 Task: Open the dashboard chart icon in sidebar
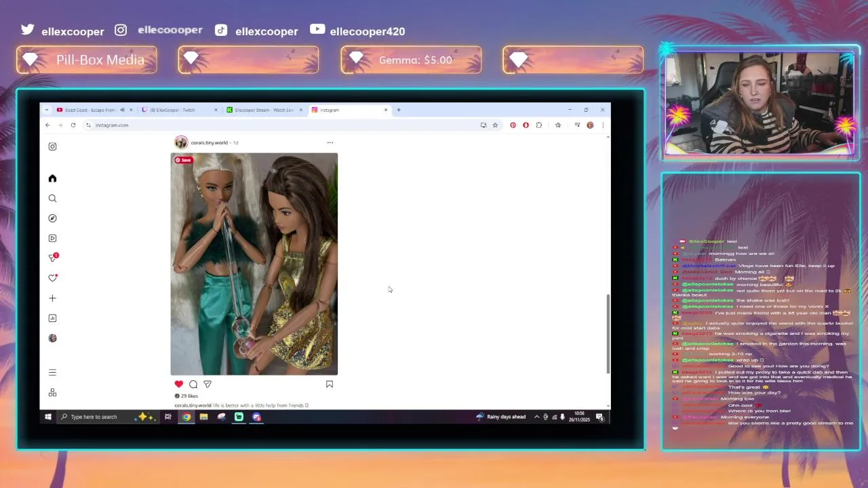coord(52,318)
